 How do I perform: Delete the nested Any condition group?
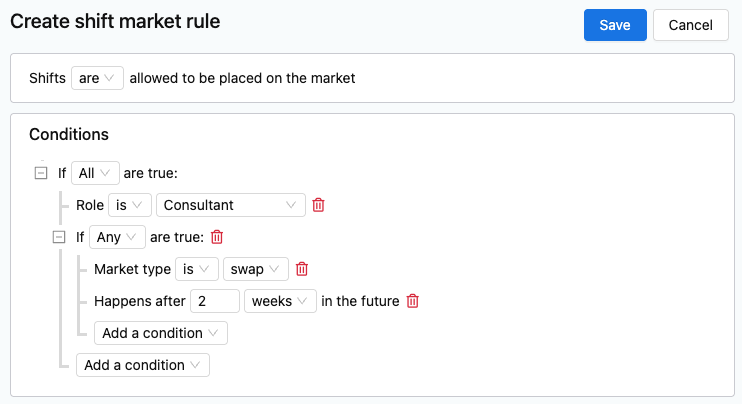point(217,237)
